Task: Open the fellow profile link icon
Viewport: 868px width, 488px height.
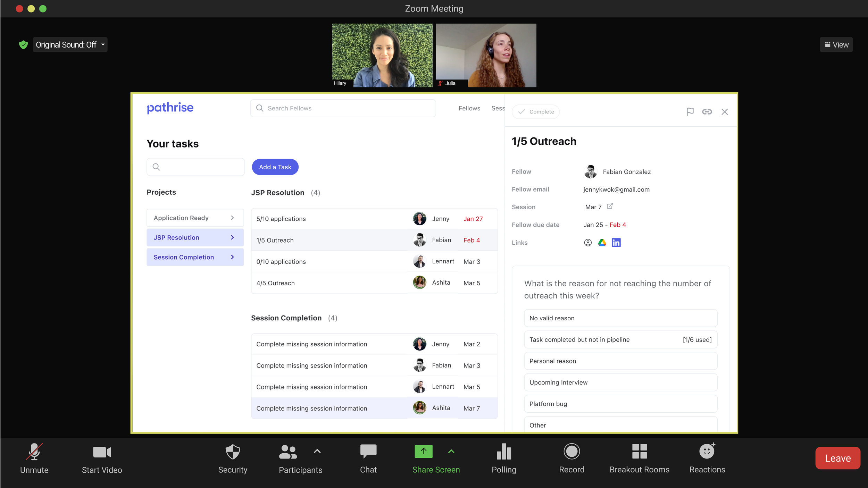Action: [588, 243]
